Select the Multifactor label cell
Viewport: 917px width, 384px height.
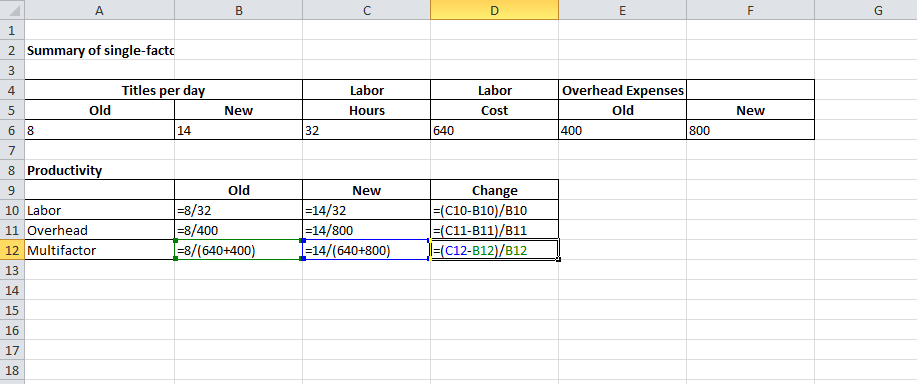point(99,250)
